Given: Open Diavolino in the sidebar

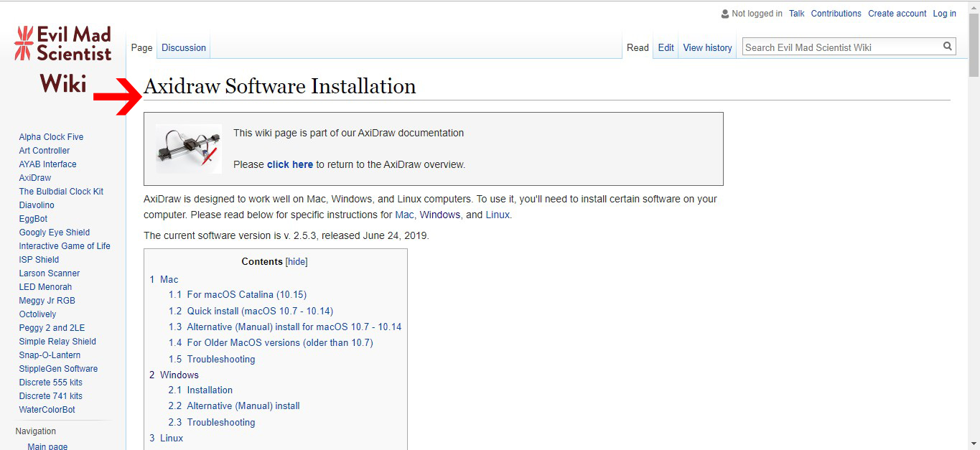Looking at the screenshot, I should [37, 205].
